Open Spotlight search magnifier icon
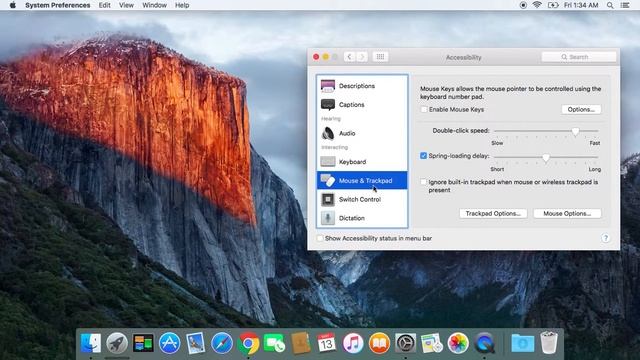This screenshot has height=360, width=640. [610, 5]
